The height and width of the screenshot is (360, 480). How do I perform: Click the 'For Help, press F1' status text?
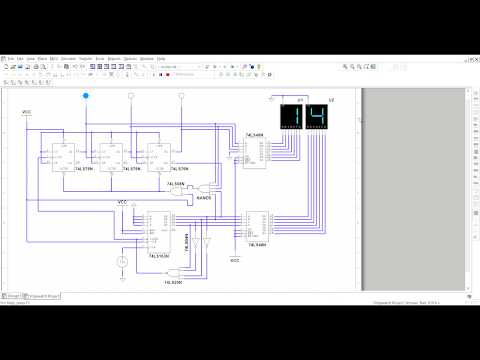[15, 303]
